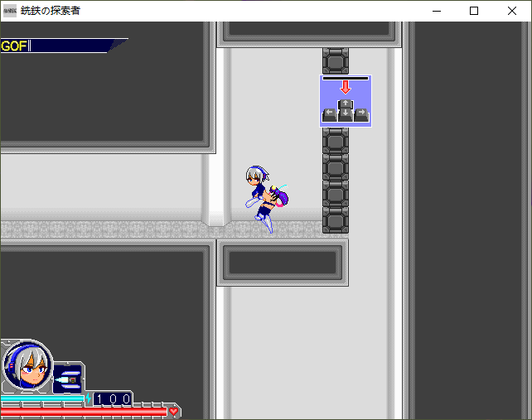Click the window title text 銃鉄の探索者
This screenshot has height=420, width=532.
[x=51, y=11]
